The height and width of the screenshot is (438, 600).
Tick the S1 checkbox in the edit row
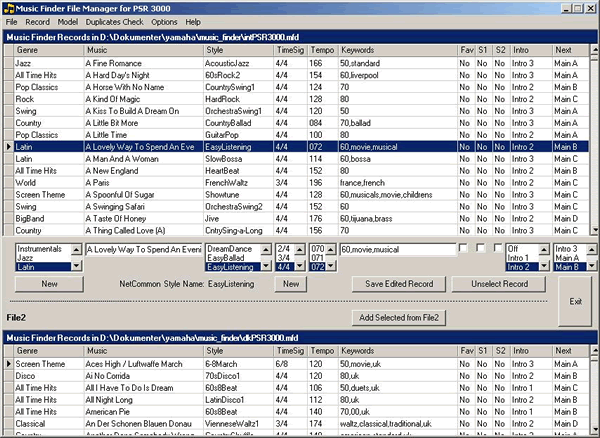tap(480, 248)
